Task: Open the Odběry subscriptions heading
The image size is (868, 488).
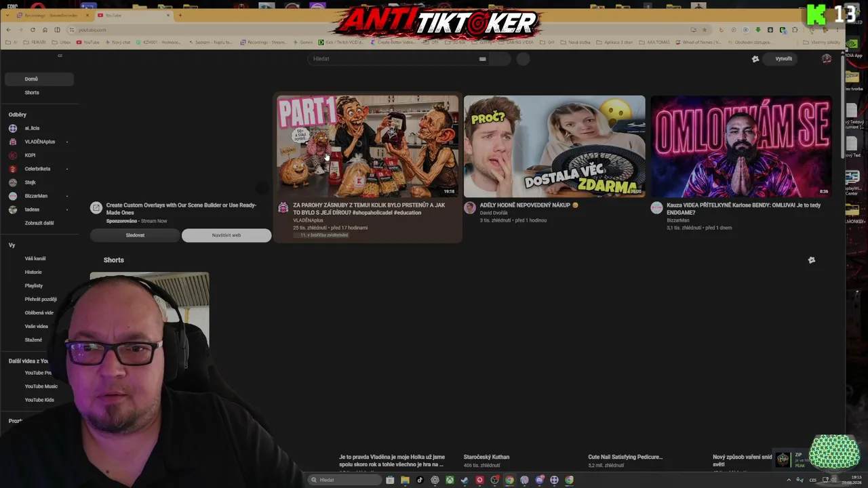Action: [x=18, y=115]
